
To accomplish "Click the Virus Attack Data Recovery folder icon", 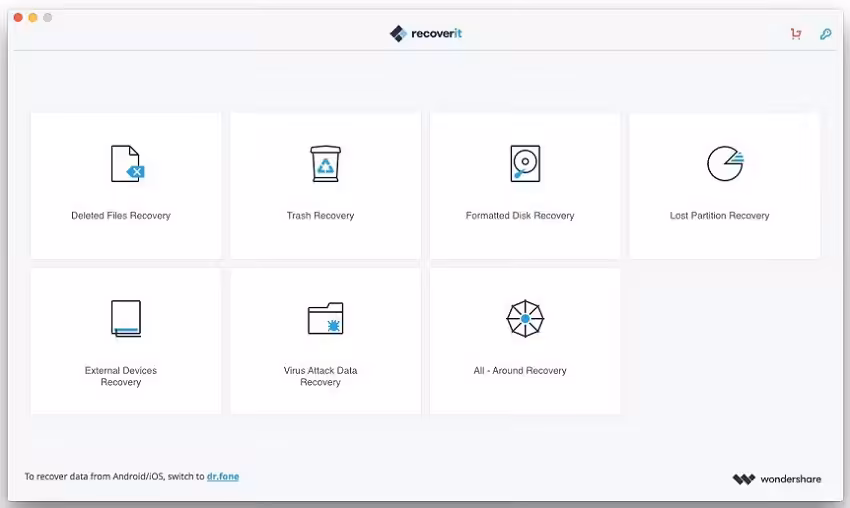I will click(325, 319).
